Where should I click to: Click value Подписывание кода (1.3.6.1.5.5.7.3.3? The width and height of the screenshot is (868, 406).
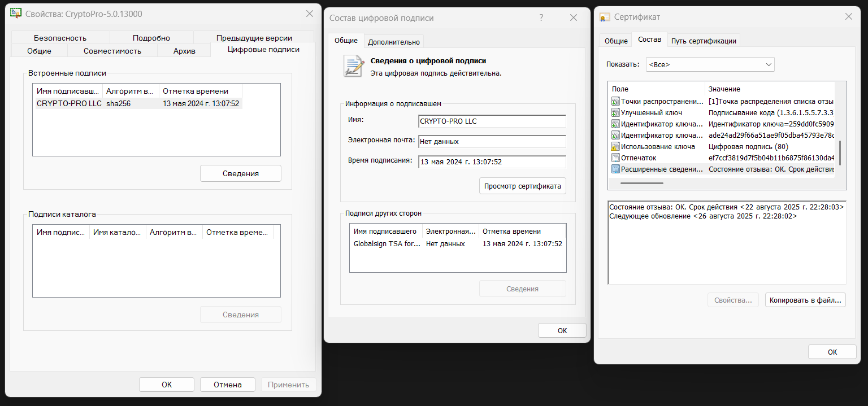(771, 113)
